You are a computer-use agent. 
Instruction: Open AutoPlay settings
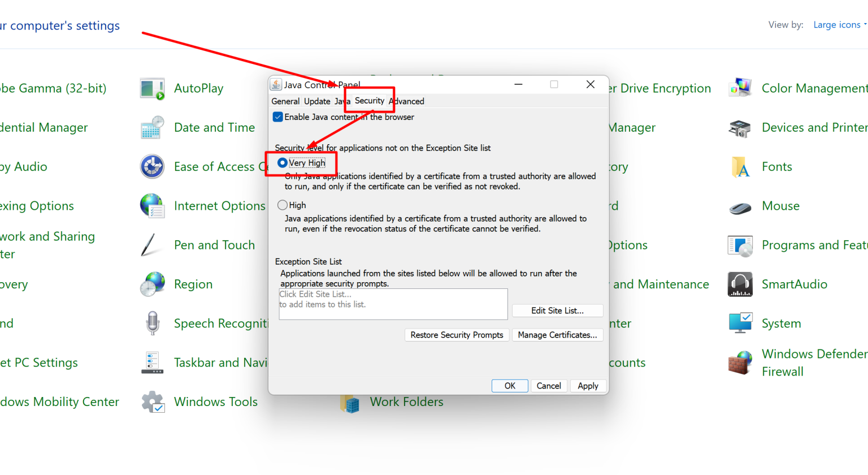click(198, 88)
